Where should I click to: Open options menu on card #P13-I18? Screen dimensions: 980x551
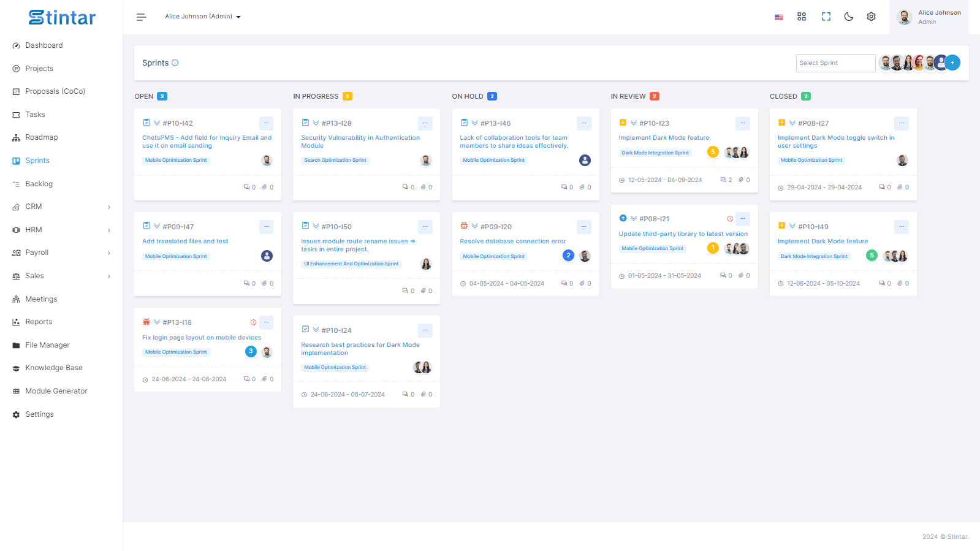click(267, 322)
